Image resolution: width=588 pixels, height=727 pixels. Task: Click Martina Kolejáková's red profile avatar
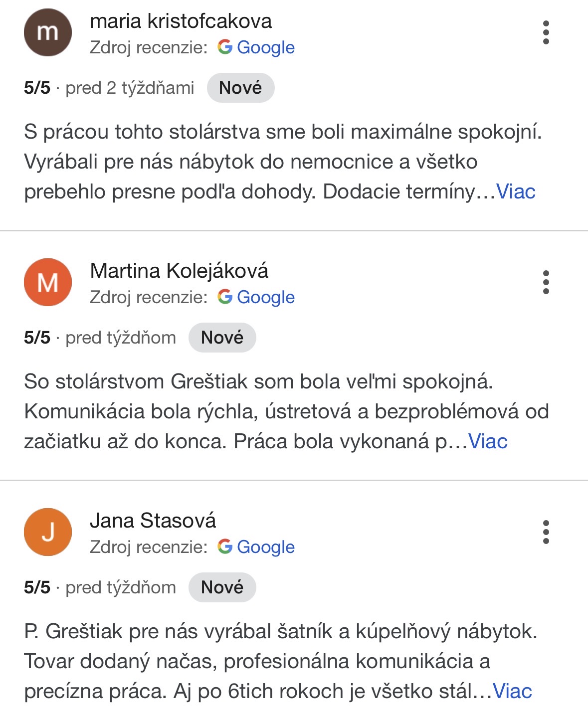pos(48,282)
